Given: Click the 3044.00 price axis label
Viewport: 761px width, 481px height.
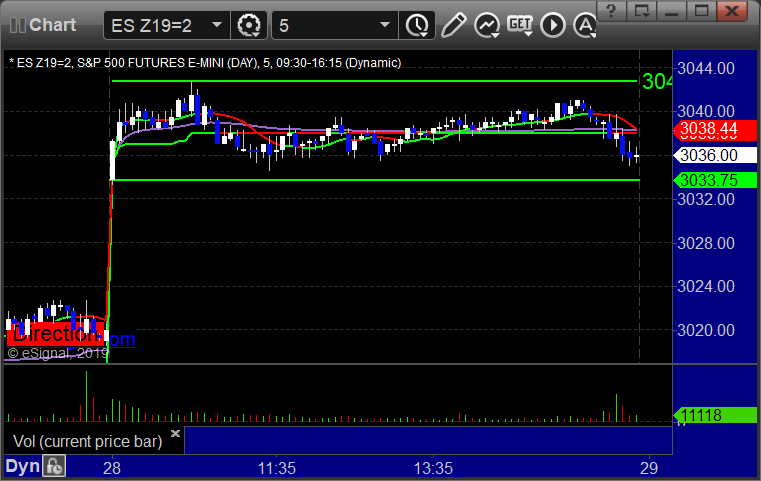Looking at the screenshot, I should point(706,68).
